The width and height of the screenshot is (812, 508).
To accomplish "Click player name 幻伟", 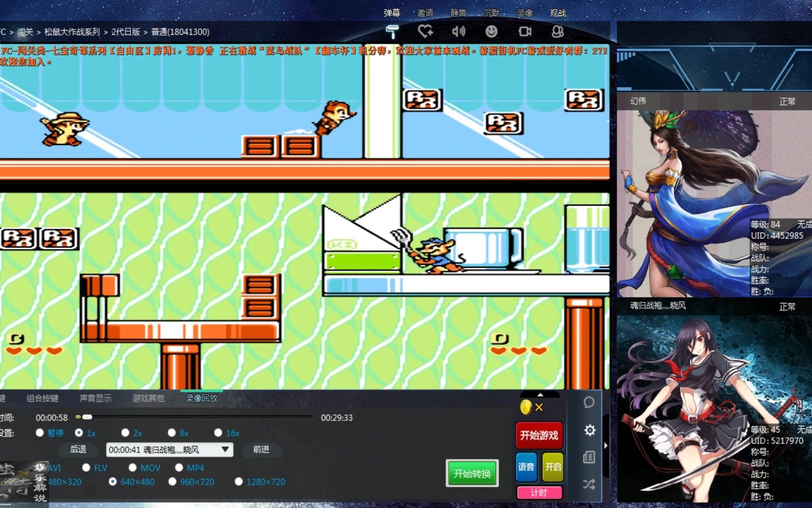I will pyautogui.click(x=638, y=101).
